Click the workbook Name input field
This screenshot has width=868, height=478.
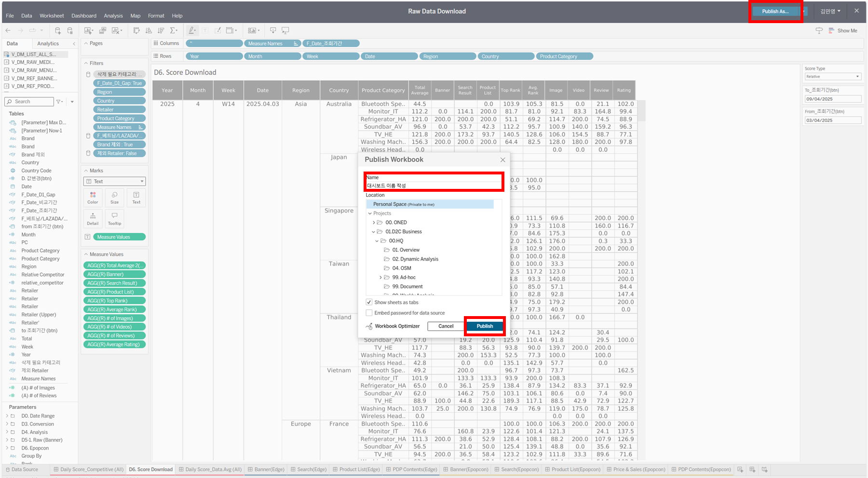pos(433,186)
